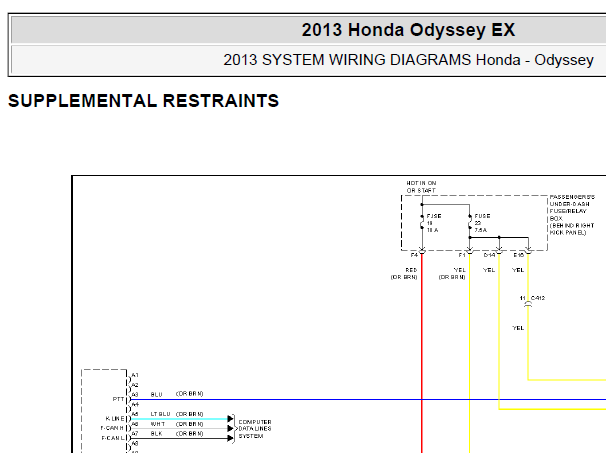Click the 'WHT' wire color label
The width and height of the screenshot is (606, 453).
(x=158, y=424)
